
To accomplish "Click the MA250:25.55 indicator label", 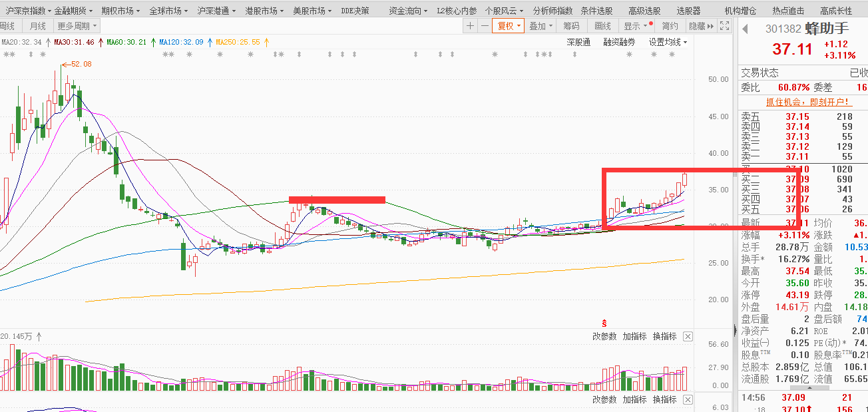I will 238,43.
